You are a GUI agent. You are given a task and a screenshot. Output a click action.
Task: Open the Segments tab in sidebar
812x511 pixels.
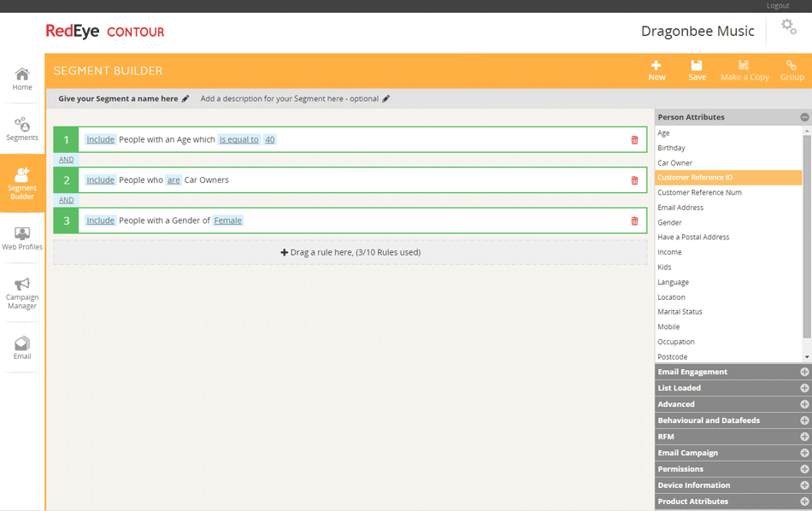tap(22, 129)
